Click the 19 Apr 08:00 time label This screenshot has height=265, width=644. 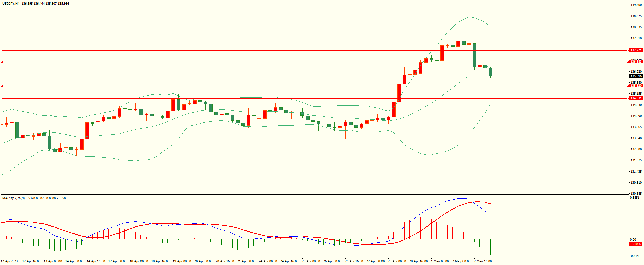point(182,261)
